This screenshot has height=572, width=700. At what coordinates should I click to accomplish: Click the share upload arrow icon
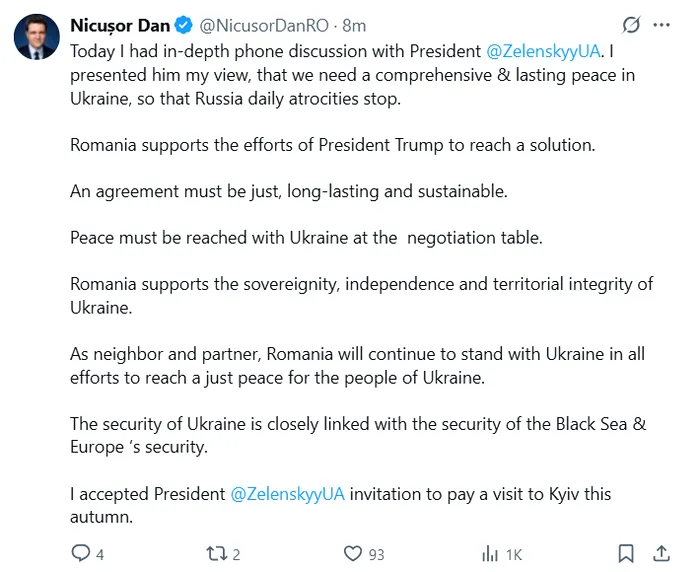[661, 553]
